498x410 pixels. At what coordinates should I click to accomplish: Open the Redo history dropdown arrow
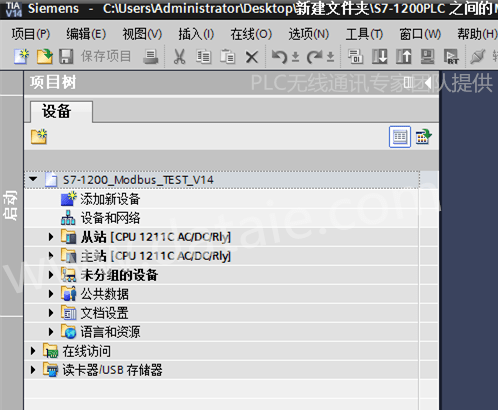330,57
